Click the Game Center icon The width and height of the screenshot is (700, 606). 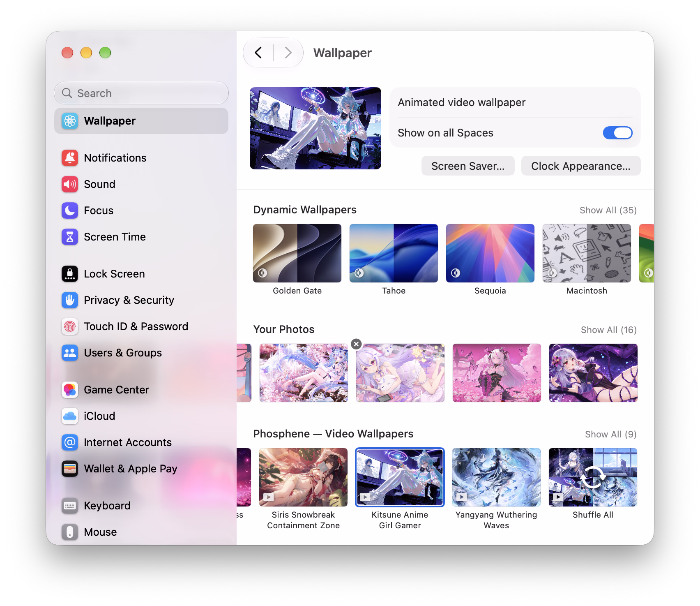[x=70, y=390]
